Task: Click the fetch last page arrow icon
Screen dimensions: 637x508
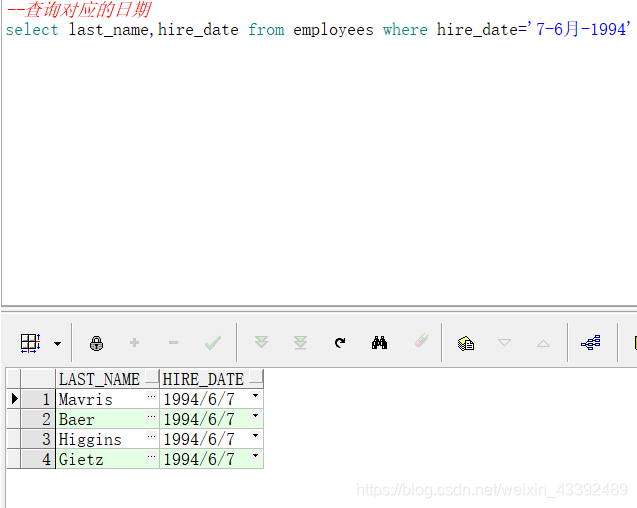Action: point(300,343)
